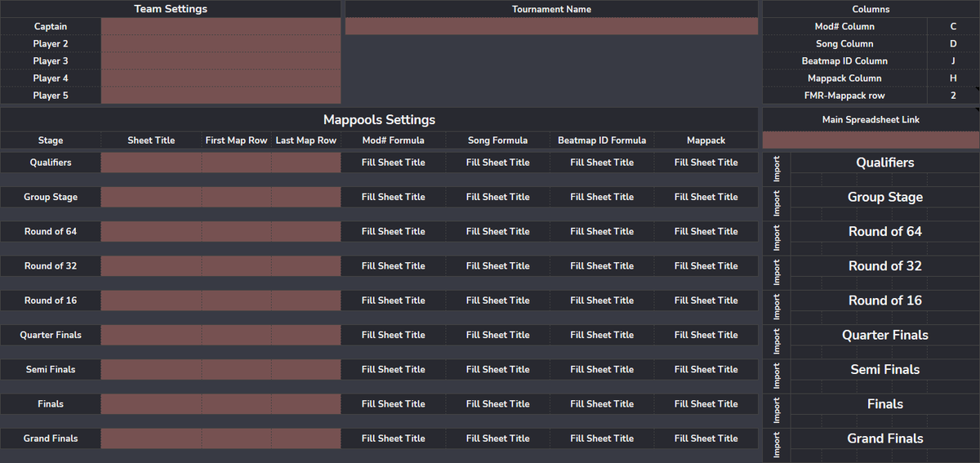Click the Team Settings header

click(171, 9)
